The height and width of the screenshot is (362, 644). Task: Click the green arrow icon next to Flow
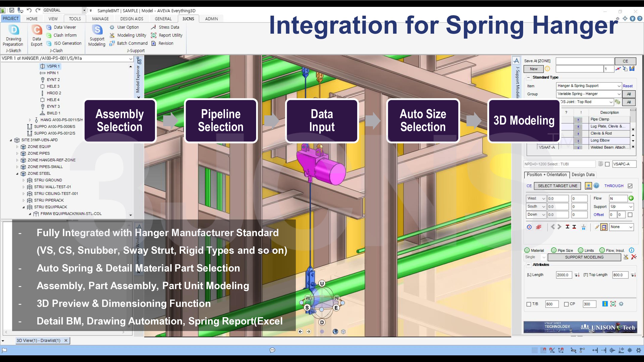pos(631,198)
